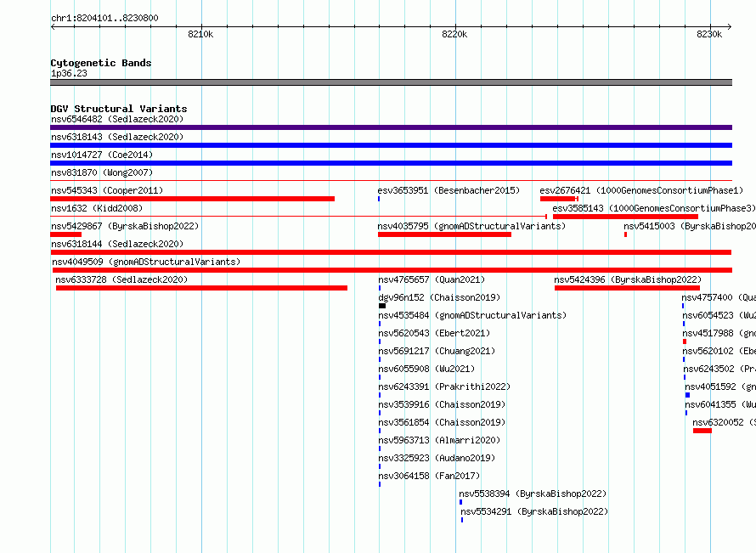
Task: Click esv2676421 (1000GenomesConsortiumPhase1) label
Action: coord(641,190)
